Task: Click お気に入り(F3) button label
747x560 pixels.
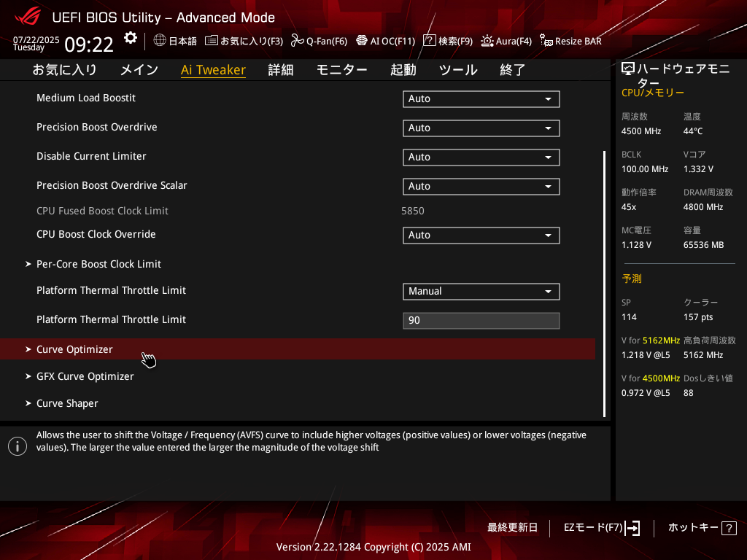Action: pos(252,41)
